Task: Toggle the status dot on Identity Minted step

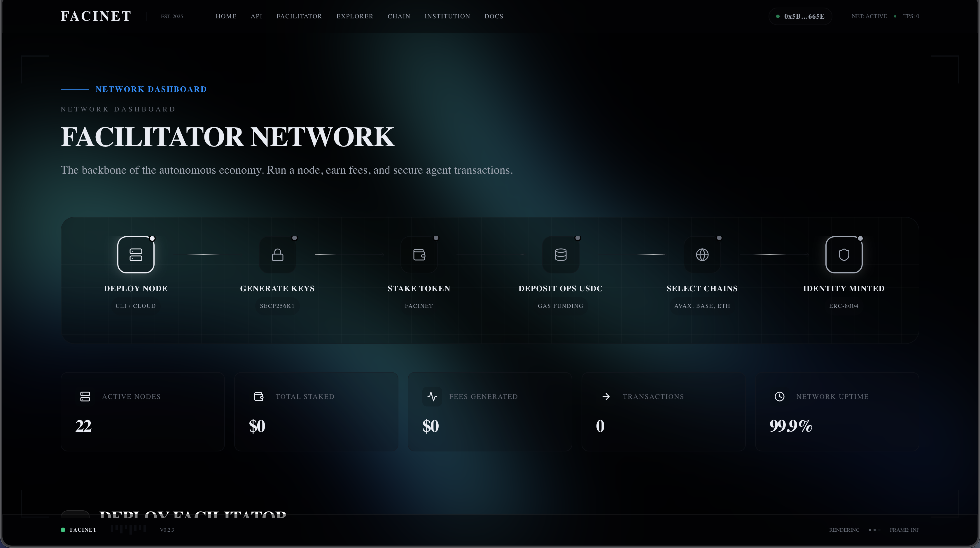Action: point(860,239)
